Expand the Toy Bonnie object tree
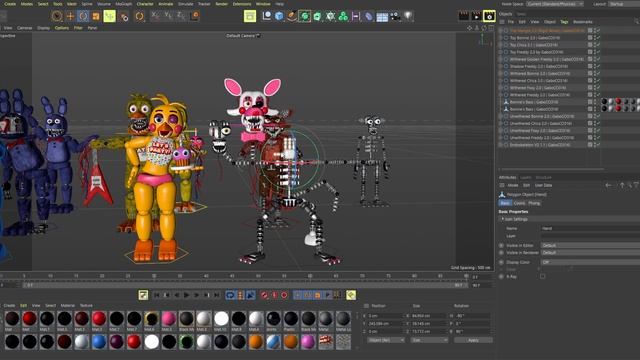The image size is (640, 360). tap(501, 38)
